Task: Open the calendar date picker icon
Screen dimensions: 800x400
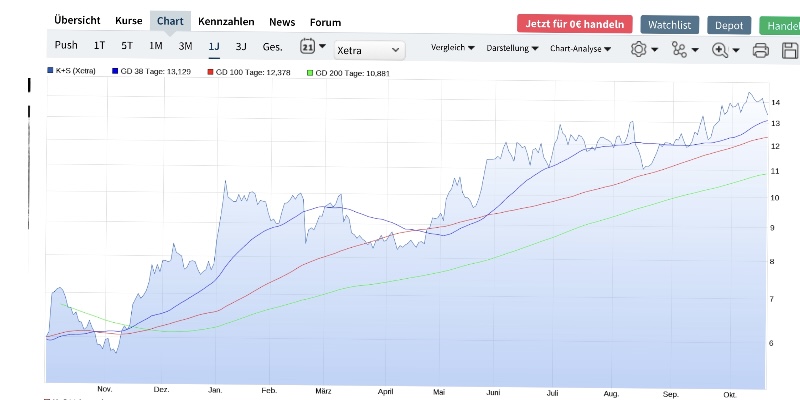Action: (308, 46)
